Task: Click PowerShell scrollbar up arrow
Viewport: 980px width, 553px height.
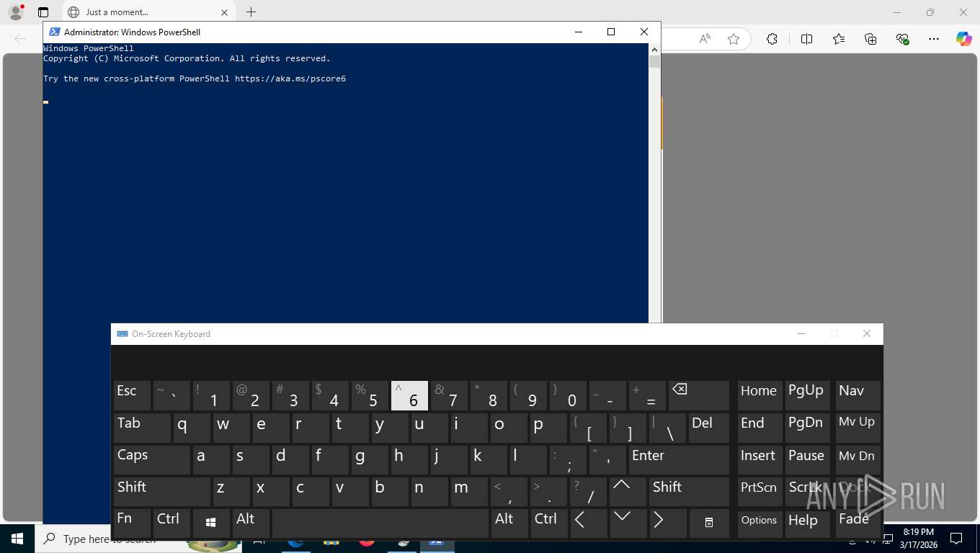Action: (654, 49)
